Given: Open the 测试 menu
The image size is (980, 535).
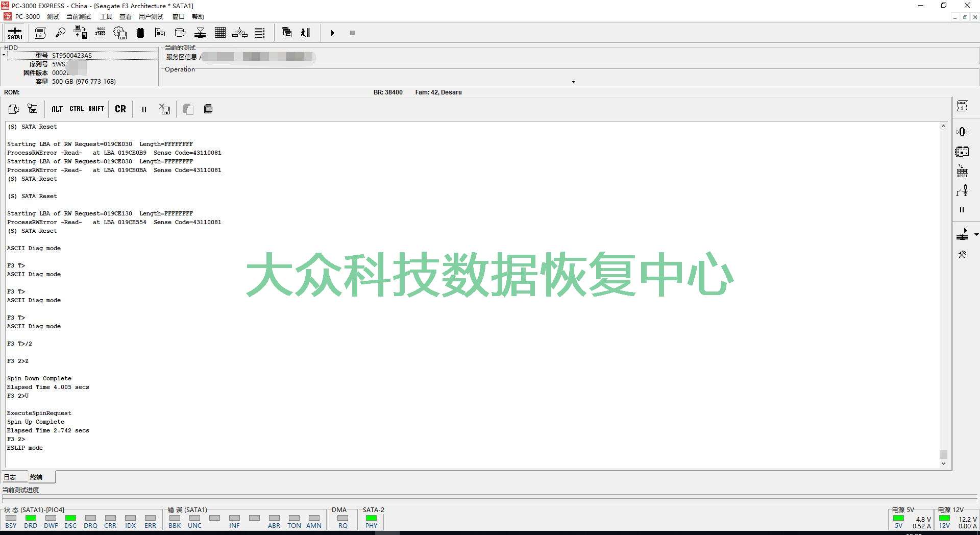Looking at the screenshot, I should (x=53, y=17).
